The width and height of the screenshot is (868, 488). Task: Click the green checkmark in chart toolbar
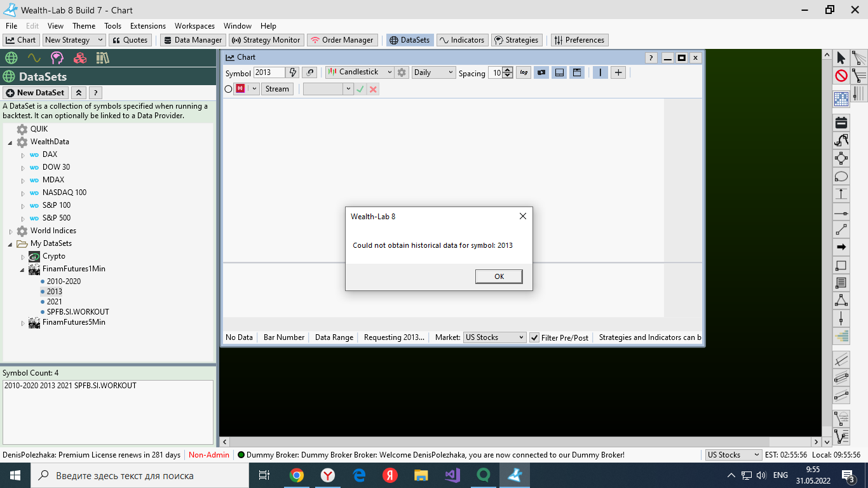point(360,89)
